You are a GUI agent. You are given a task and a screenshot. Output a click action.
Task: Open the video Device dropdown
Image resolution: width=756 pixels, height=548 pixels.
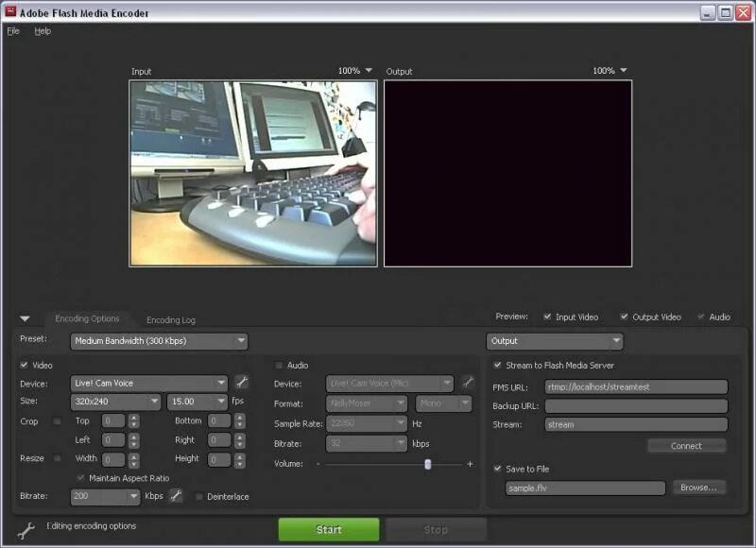pyautogui.click(x=149, y=384)
